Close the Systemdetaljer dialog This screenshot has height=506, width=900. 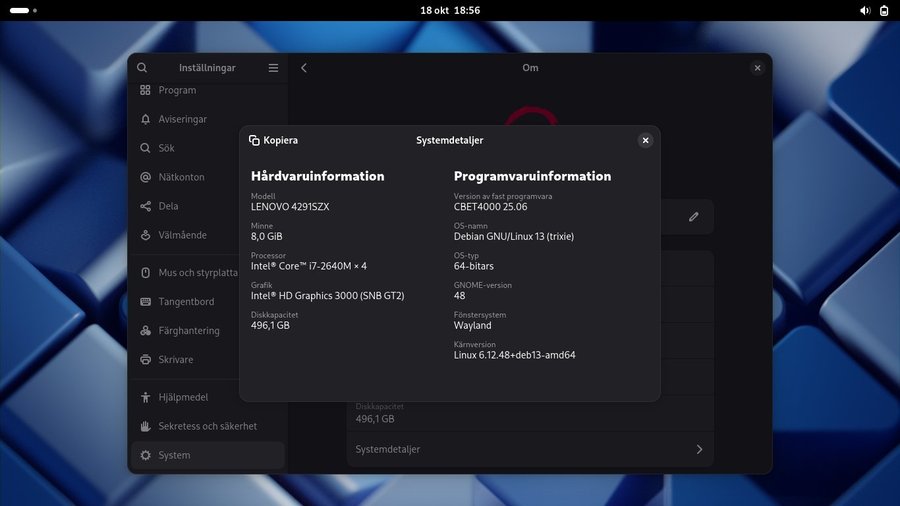[x=645, y=141]
